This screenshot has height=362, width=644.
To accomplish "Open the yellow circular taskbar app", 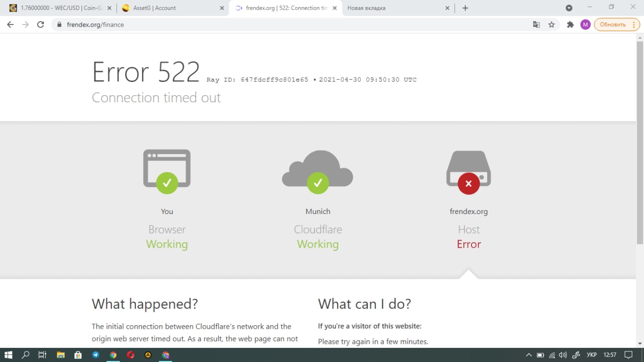I will [148, 355].
